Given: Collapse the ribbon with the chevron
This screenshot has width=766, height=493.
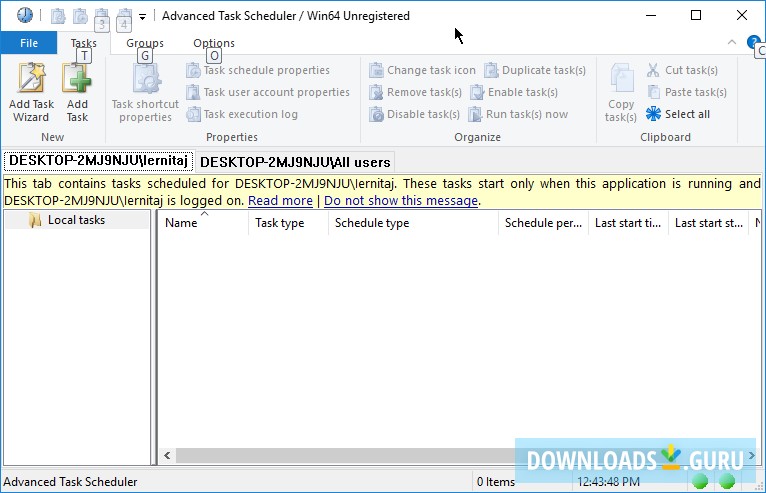Looking at the screenshot, I should click(x=731, y=42).
